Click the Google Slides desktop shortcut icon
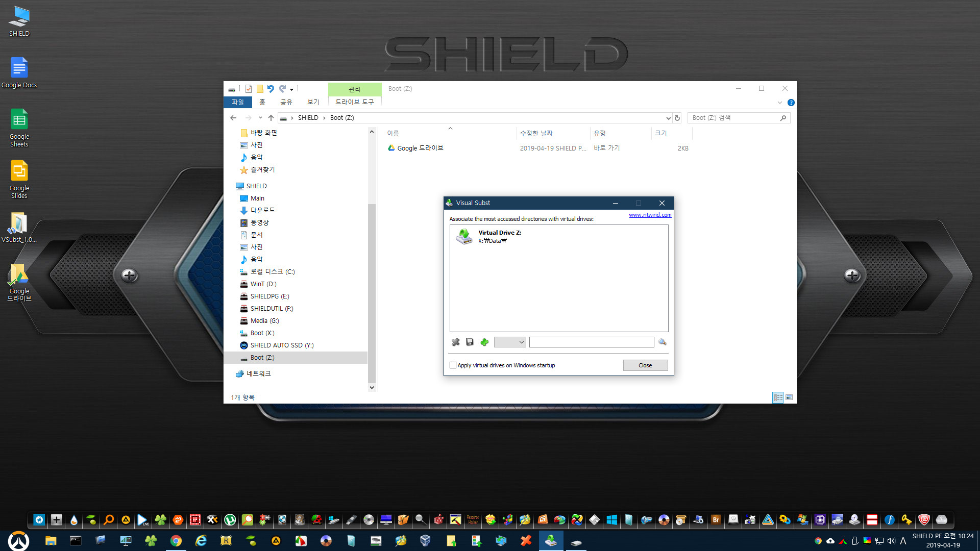 coord(18,172)
